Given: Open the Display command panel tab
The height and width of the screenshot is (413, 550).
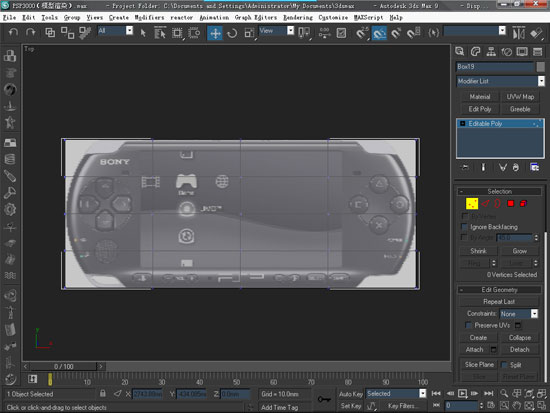Looking at the screenshot, I should [x=522, y=52].
